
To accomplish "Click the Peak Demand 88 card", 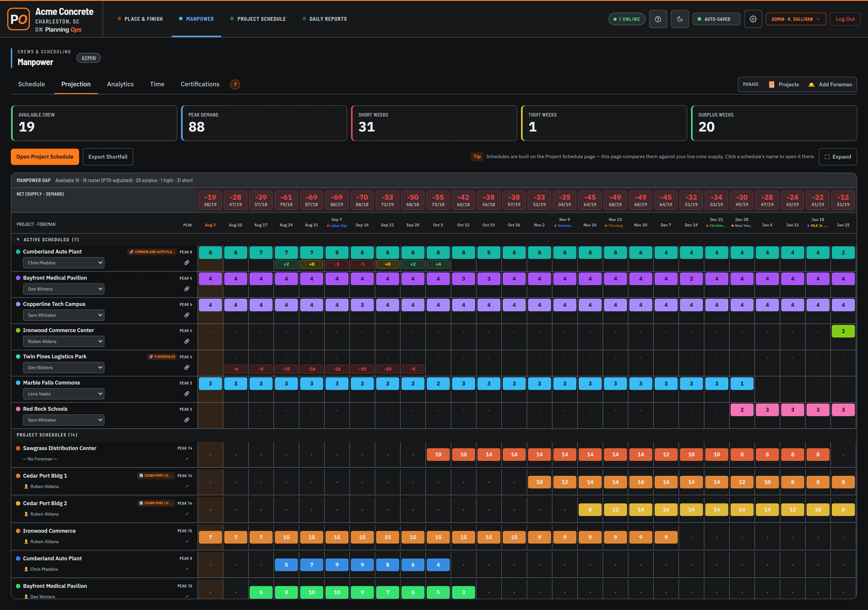I will [264, 123].
